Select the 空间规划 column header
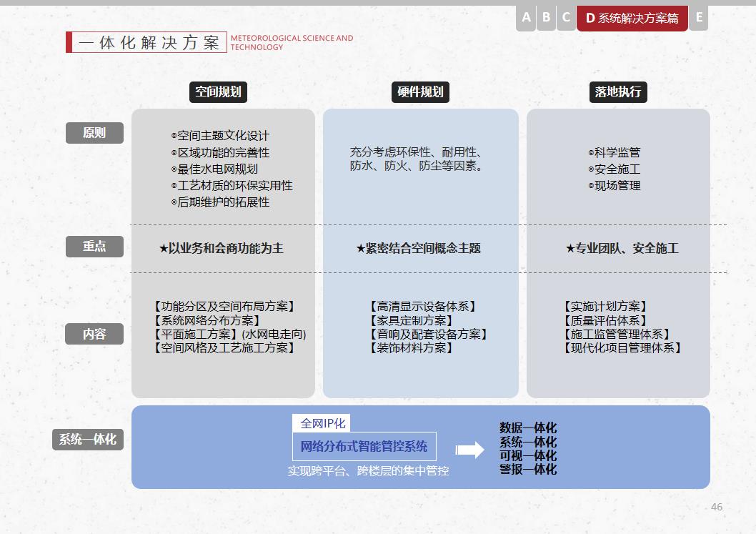756x534 pixels. (218, 92)
